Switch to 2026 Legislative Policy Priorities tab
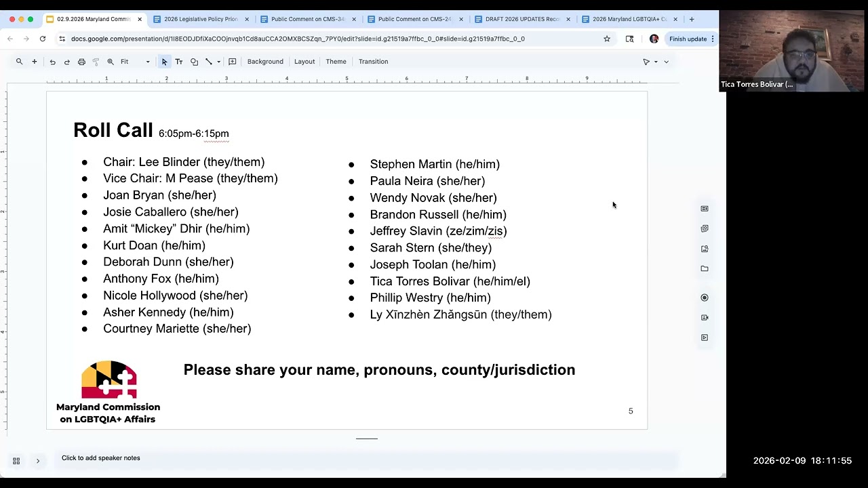868x488 pixels. pos(201,19)
